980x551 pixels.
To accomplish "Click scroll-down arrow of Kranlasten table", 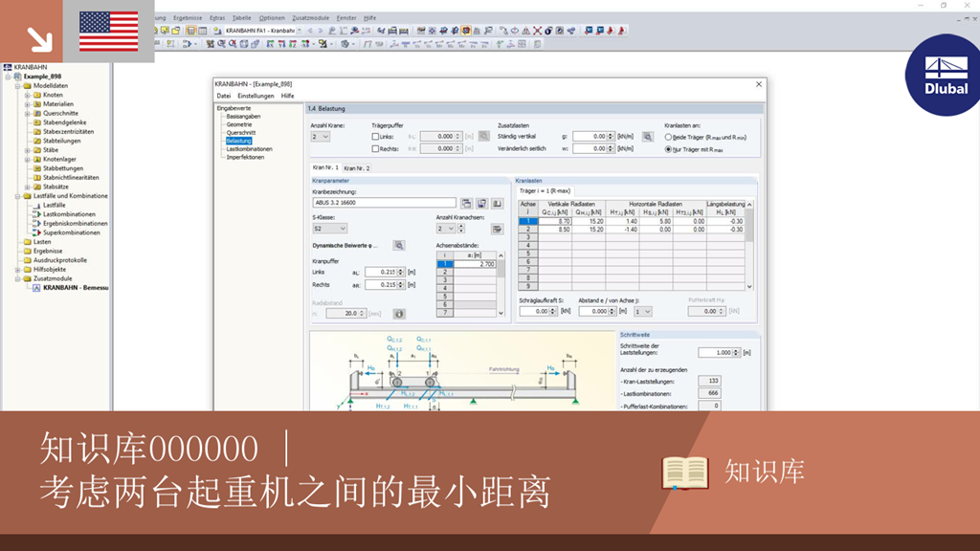I will (749, 287).
